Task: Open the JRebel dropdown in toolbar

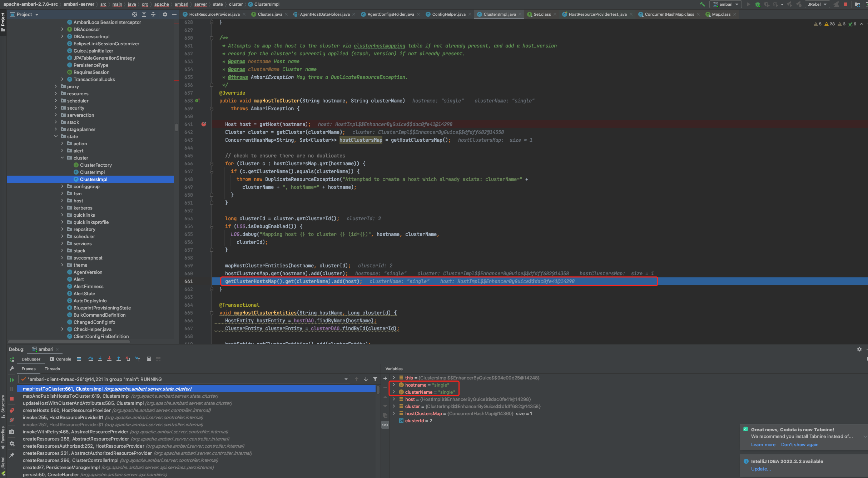Action: click(817, 4)
